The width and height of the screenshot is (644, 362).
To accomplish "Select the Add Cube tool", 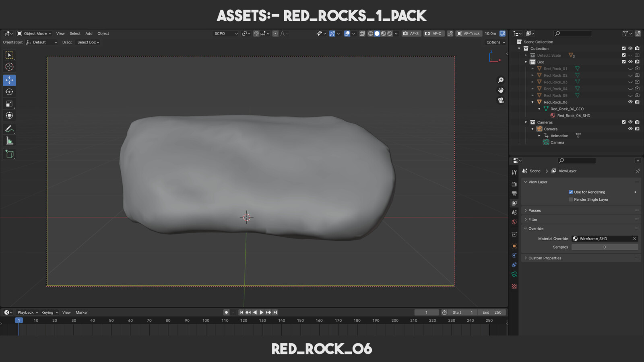I will 9,154.
